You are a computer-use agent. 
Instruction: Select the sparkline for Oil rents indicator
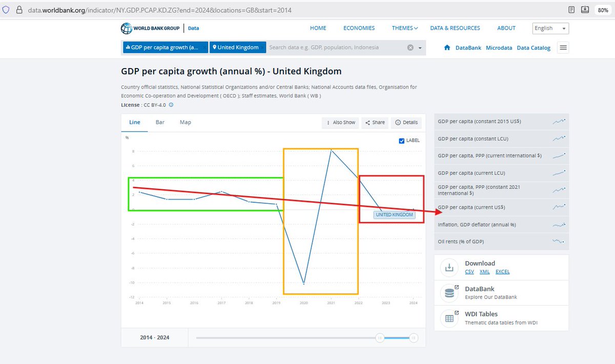tap(560, 241)
